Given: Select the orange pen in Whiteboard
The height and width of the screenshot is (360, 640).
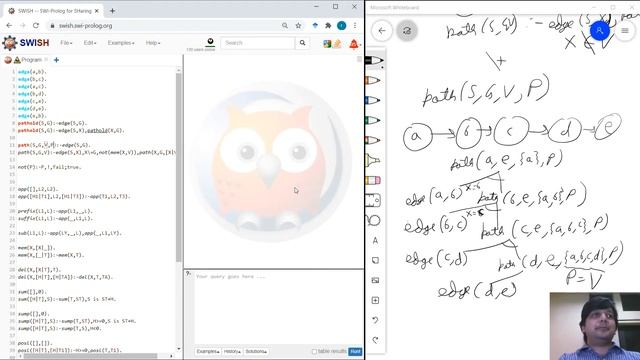Looking at the screenshot, I should coord(373,80).
